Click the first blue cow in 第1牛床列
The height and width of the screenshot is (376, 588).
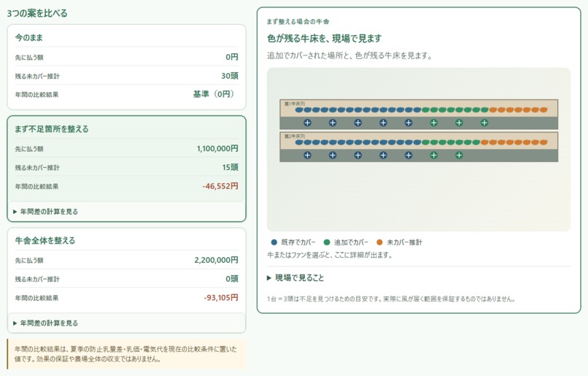click(299, 110)
